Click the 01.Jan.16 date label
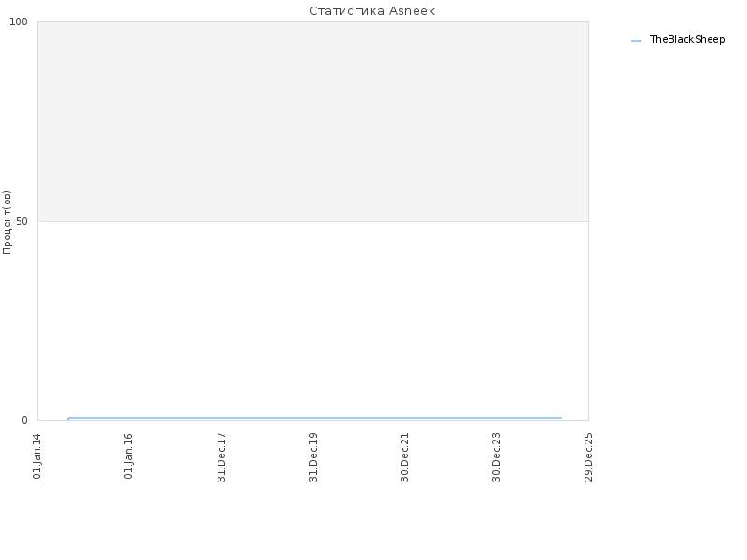 pos(128,455)
